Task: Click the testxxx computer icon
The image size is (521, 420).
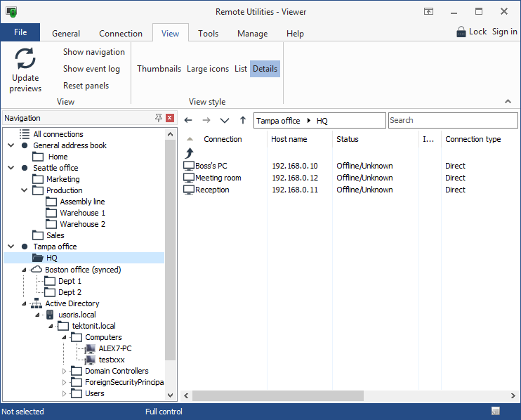Action: 90,360
